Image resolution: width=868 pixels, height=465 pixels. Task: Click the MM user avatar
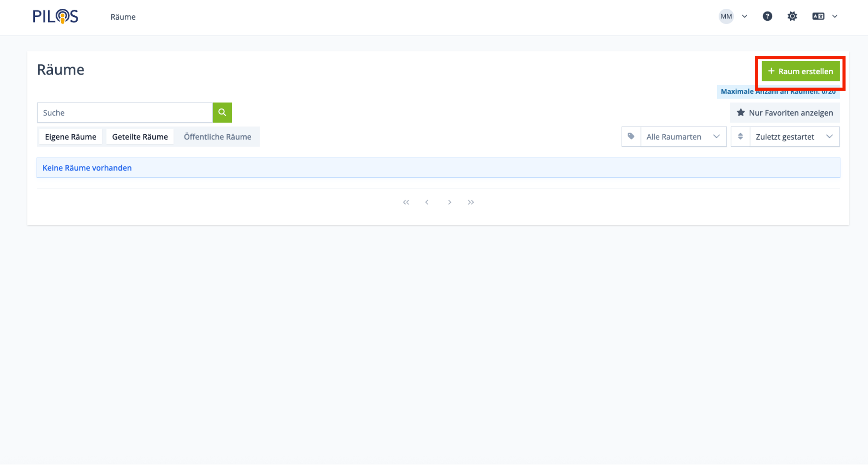point(726,16)
